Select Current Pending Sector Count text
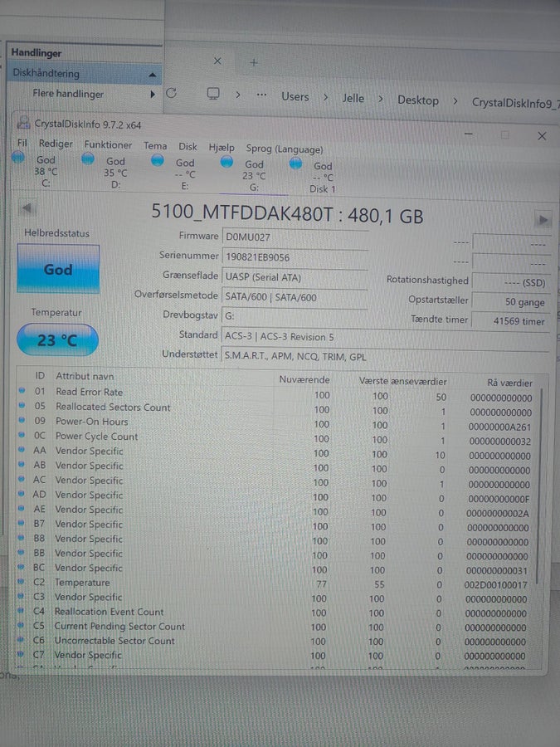This screenshot has width=560, height=747. tap(119, 627)
